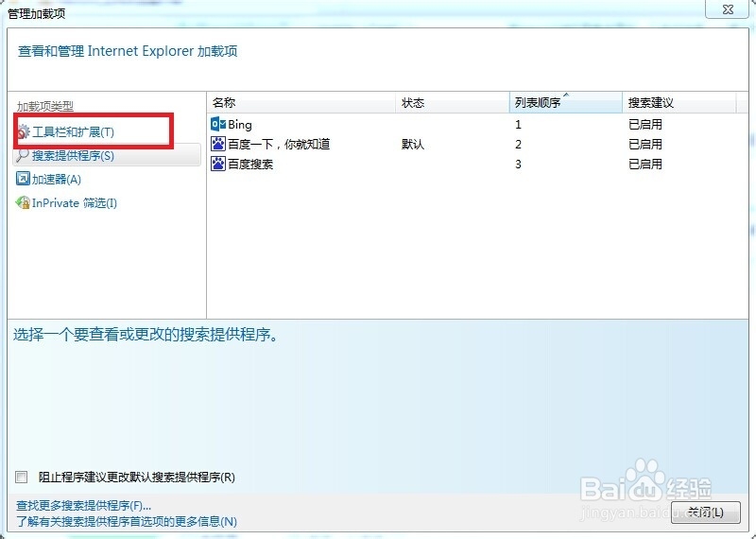Sort list by 名称 column header
The image size is (756, 539).
pyautogui.click(x=301, y=102)
